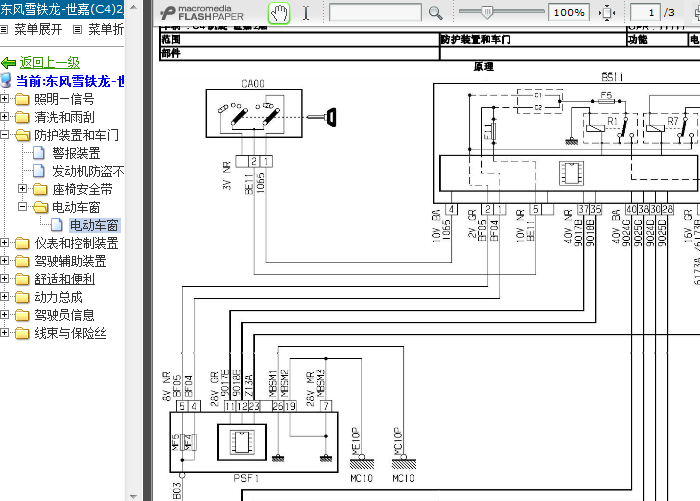Click the 清洗和雨刮 folder icon
This screenshot has height=501, width=700.
22,117
